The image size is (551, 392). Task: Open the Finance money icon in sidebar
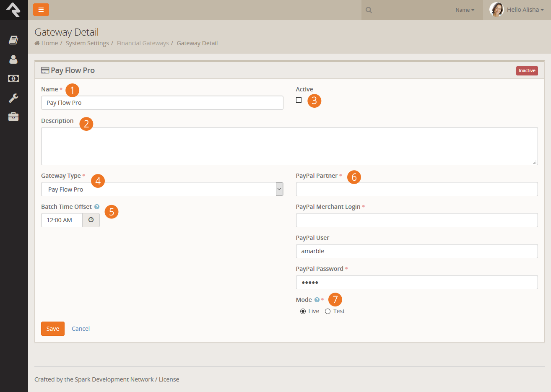point(13,78)
